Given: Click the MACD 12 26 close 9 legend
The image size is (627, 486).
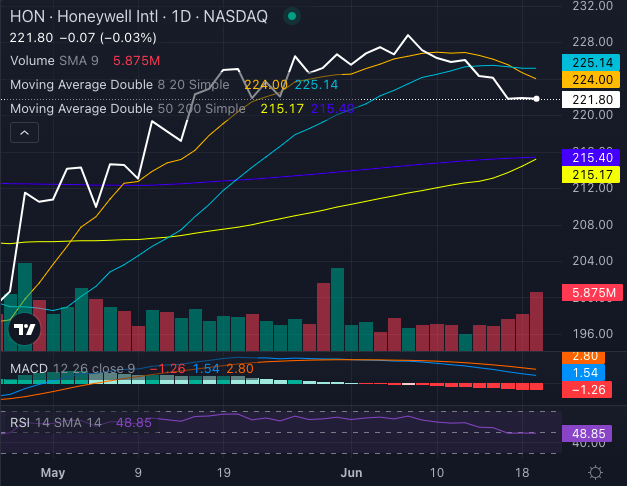Looking at the screenshot, I should click(72, 368).
